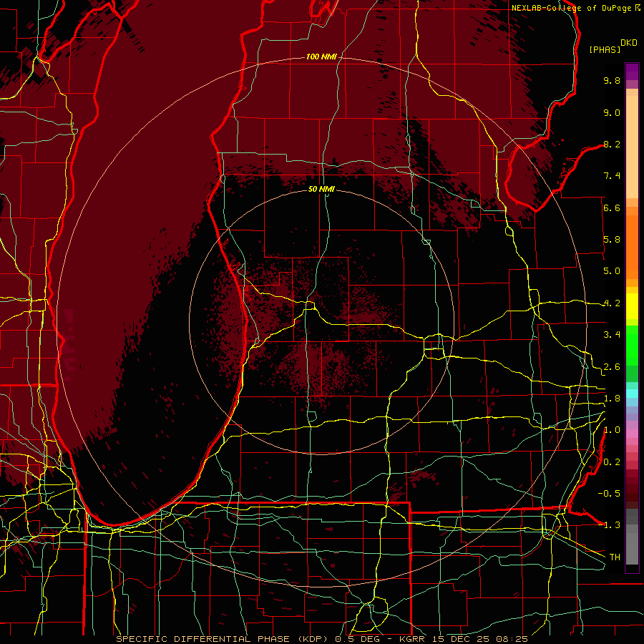Click the -0.5 value on the scale
This screenshot has width=644, height=644.
[609, 493]
